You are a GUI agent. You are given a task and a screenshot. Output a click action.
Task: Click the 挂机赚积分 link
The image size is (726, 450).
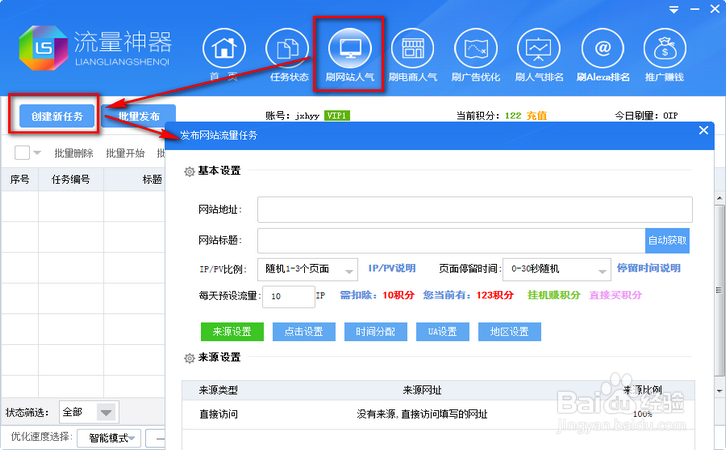click(554, 295)
